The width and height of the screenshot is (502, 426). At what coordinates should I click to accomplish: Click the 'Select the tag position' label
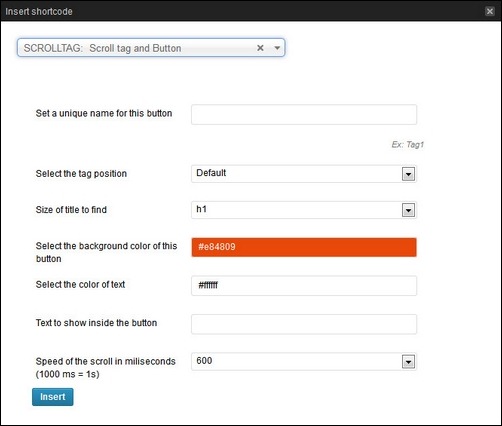point(81,174)
